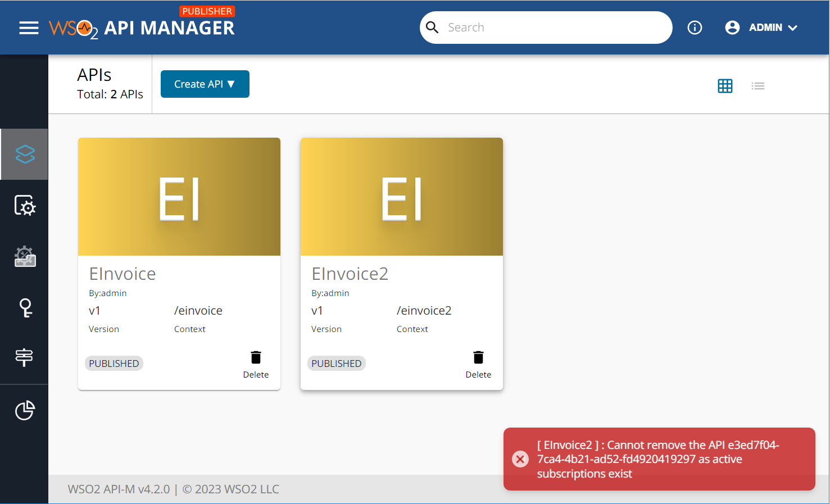Image resolution: width=830 pixels, height=504 pixels.
Task: Open Service Catalog sidebar icon
Action: tap(25, 206)
